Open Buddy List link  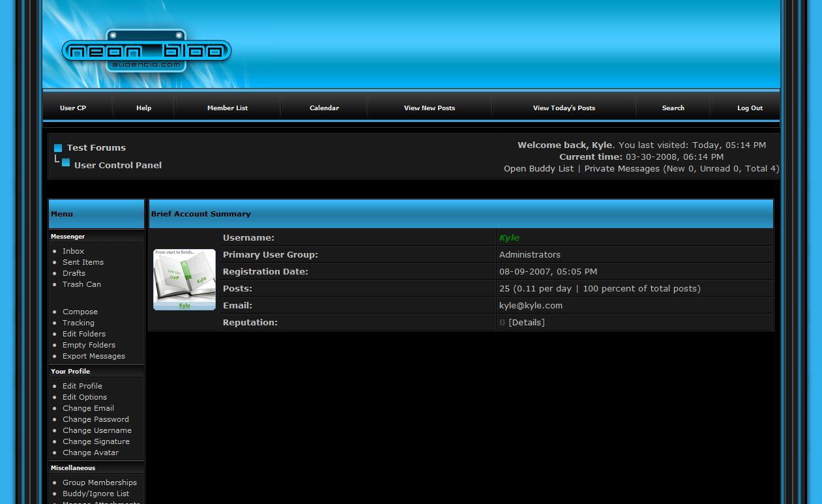click(x=538, y=169)
